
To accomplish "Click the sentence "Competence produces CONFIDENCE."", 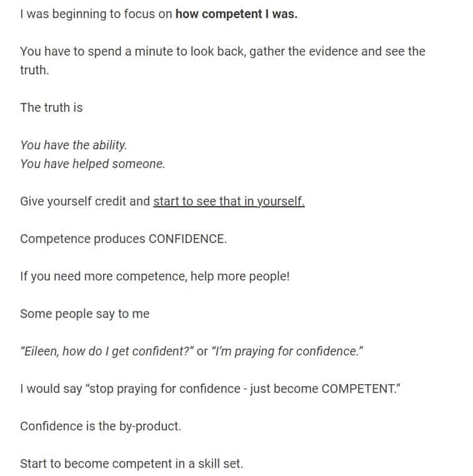I will point(124,239).
